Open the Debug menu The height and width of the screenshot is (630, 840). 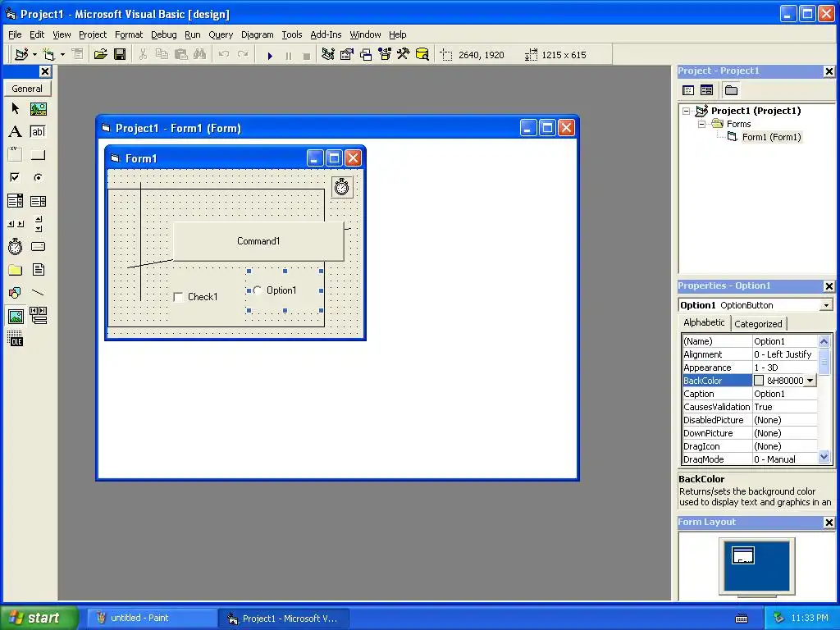[x=163, y=34]
